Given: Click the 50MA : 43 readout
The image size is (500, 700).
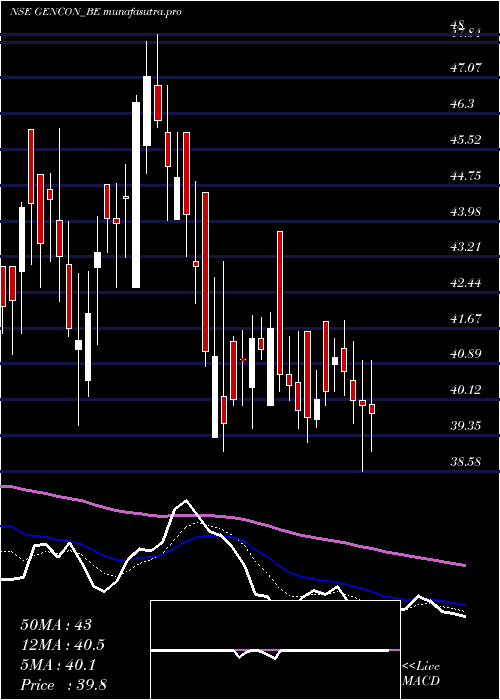Looking at the screenshot, I should [x=56, y=625].
